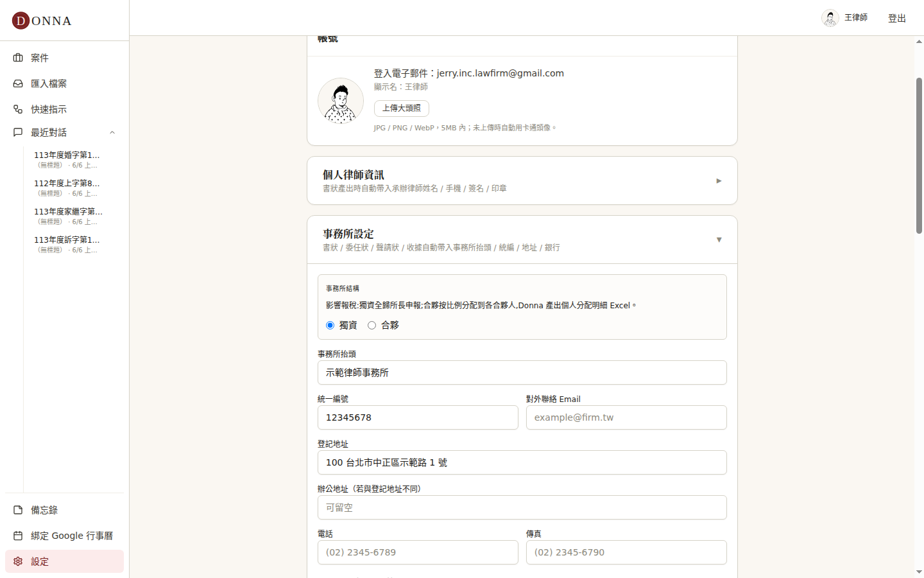The height and width of the screenshot is (578, 924).
Task: Open the 快速指示 menu item
Action: pyautogui.click(x=64, y=109)
